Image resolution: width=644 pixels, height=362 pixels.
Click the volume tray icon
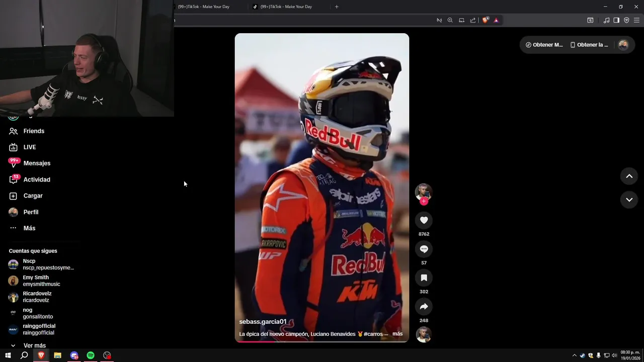tap(614, 355)
